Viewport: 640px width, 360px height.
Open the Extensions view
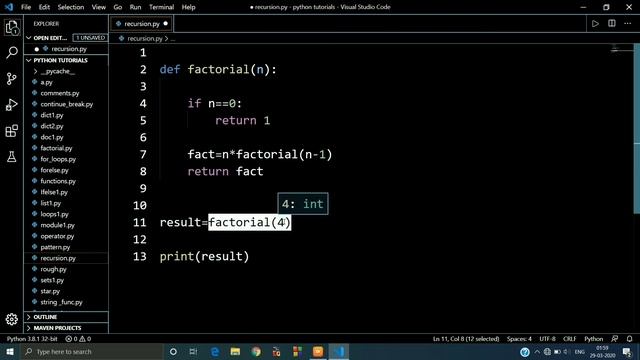tap(12, 131)
